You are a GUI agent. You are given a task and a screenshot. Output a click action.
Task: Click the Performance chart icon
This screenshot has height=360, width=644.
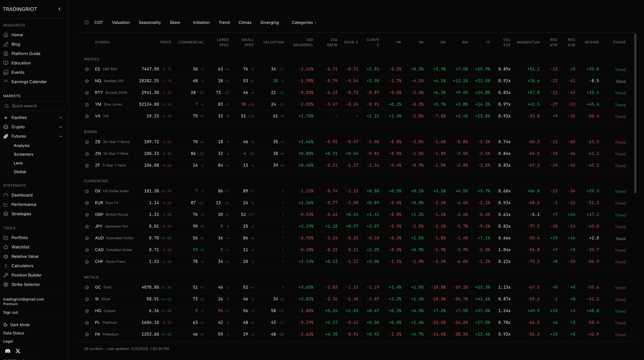(x=6, y=204)
